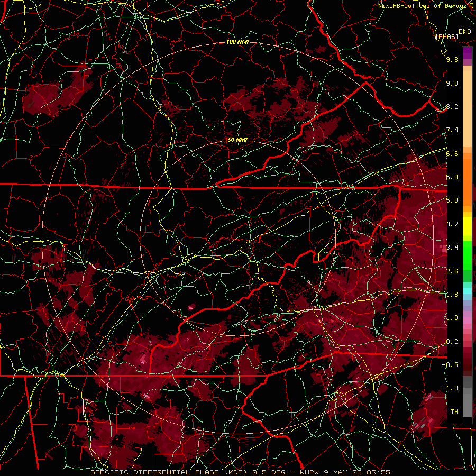
Task: Pick the bright green color bar segment
Action: point(467,255)
